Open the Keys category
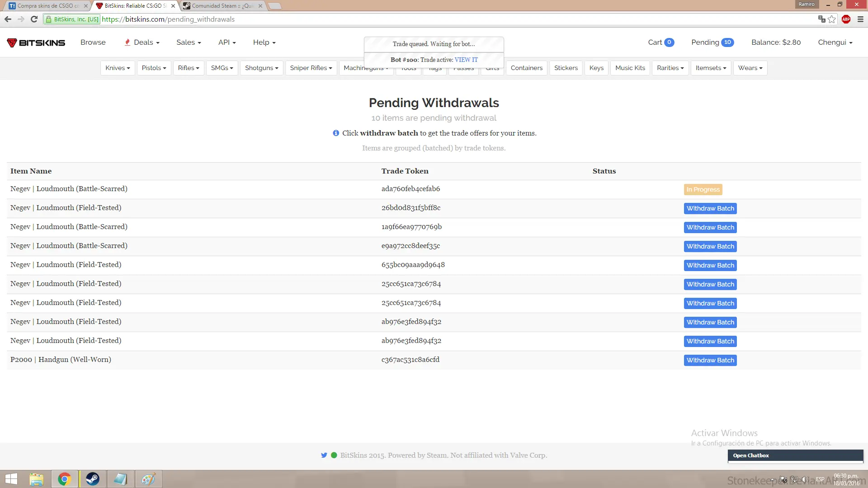This screenshot has height=488, width=868. [596, 68]
